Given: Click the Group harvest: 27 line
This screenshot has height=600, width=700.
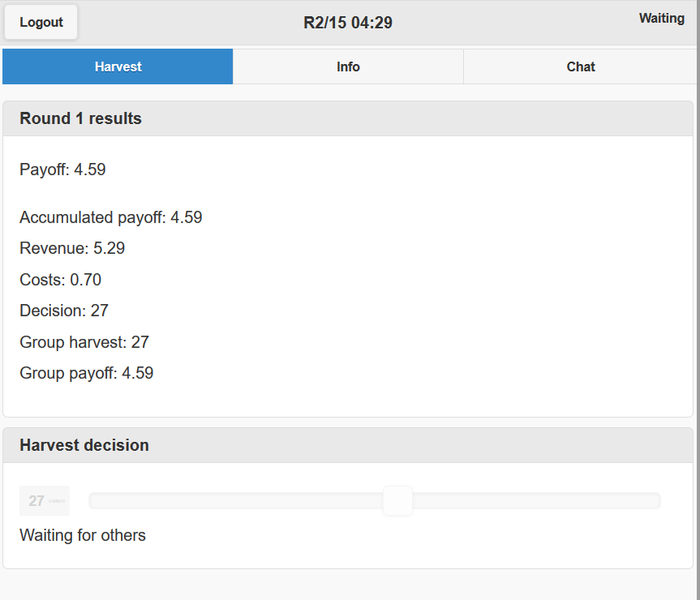Looking at the screenshot, I should [84, 342].
